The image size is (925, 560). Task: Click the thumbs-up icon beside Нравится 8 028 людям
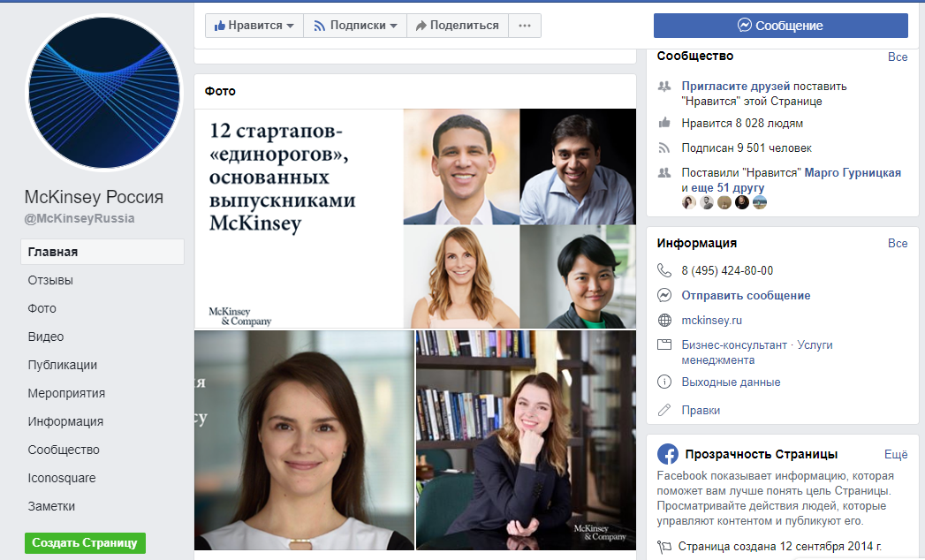coord(664,123)
